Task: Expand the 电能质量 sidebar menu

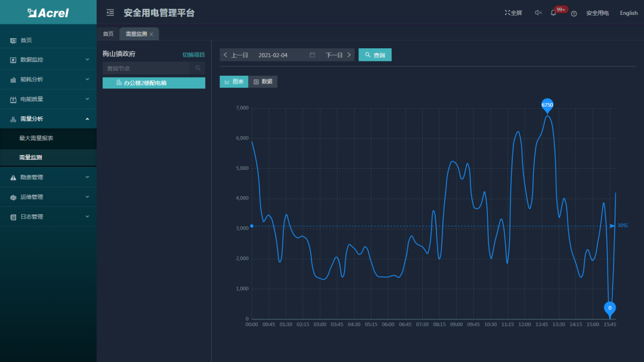Action: click(x=48, y=99)
